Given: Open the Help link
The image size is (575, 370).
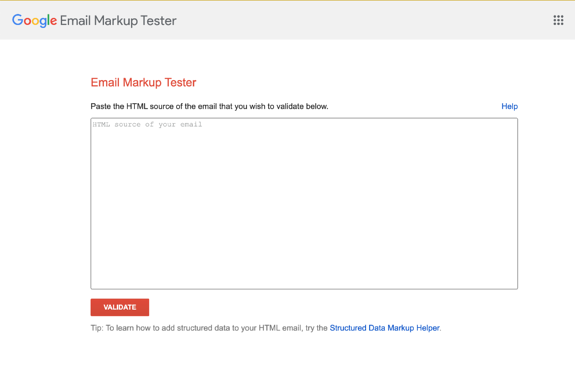Looking at the screenshot, I should (509, 106).
